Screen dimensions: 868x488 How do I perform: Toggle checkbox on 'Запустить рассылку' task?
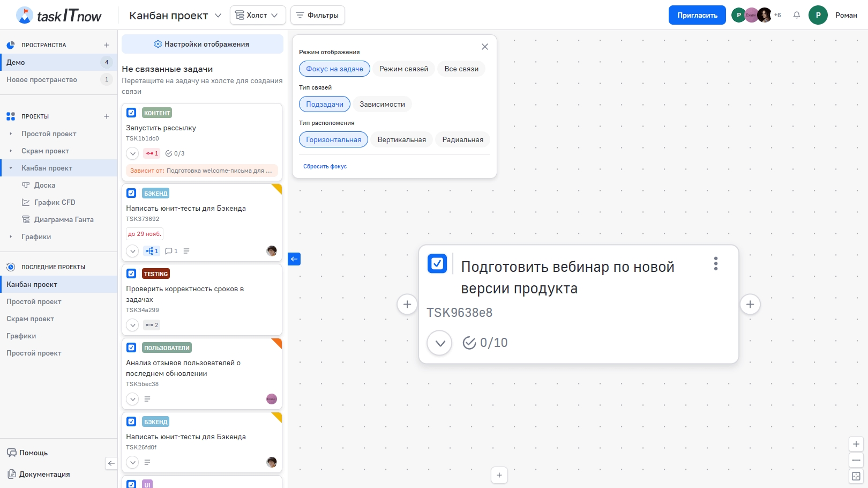click(x=131, y=113)
